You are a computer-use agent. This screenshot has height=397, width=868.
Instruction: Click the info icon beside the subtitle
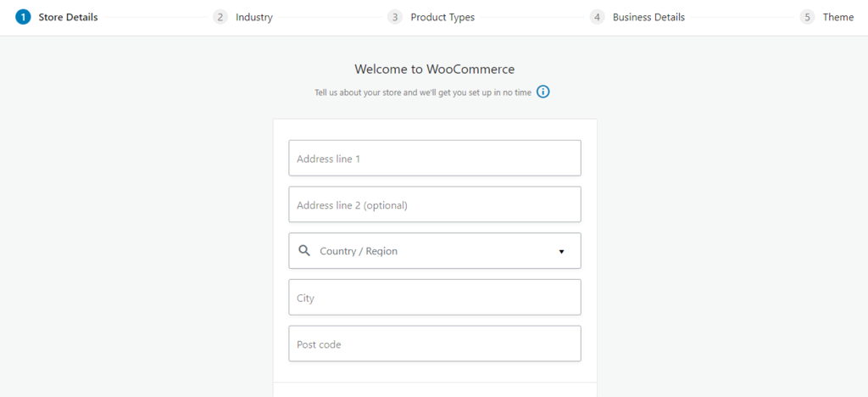tap(543, 92)
